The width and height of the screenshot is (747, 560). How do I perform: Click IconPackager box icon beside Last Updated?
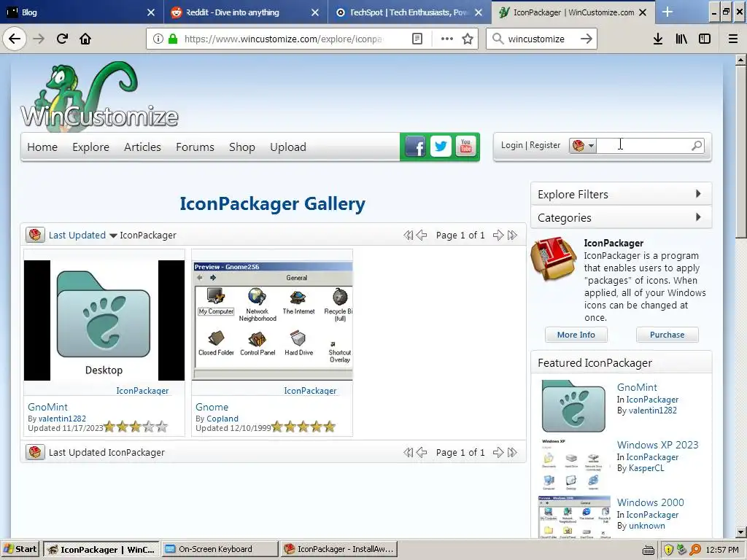point(35,235)
